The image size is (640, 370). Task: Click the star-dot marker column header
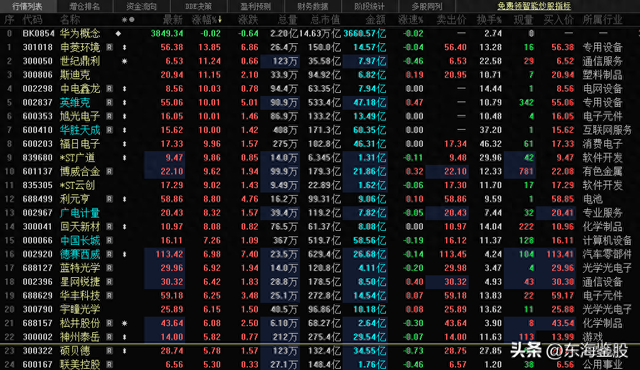[128, 20]
